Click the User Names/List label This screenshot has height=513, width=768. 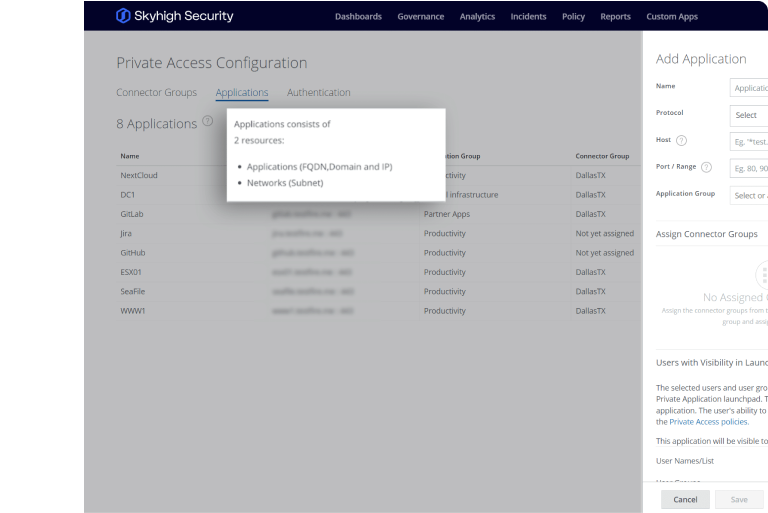[x=685, y=461]
